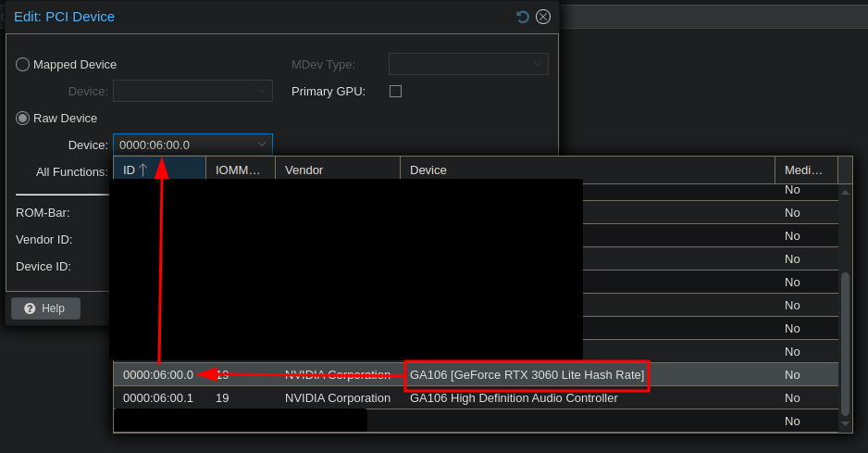This screenshot has height=453, width=868.
Task: Click the Device column header in list
Action: (587, 170)
